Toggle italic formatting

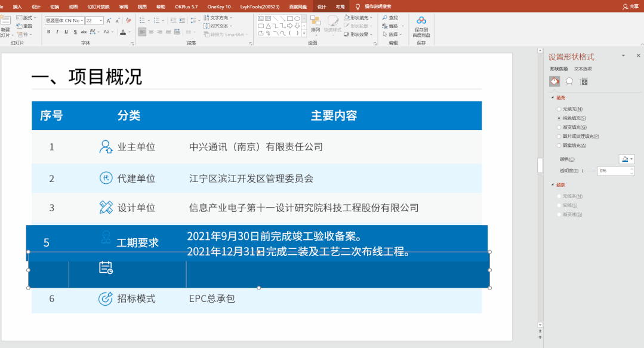57,32
